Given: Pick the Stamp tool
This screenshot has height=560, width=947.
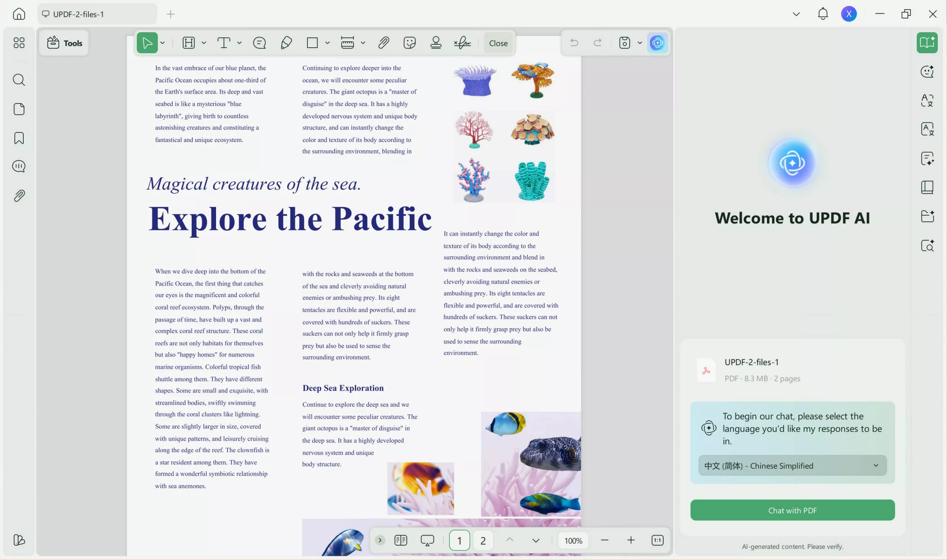Looking at the screenshot, I should click(435, 42).
